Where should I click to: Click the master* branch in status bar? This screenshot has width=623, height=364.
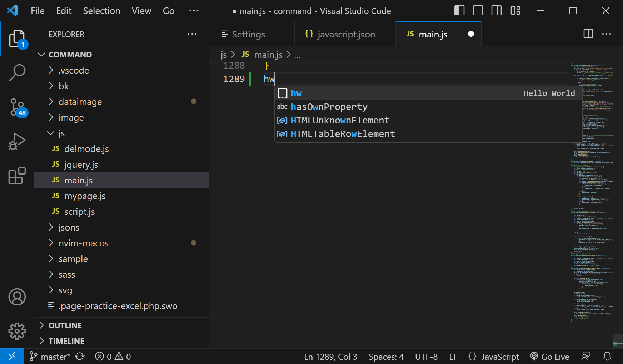click(x=50, y=356)
